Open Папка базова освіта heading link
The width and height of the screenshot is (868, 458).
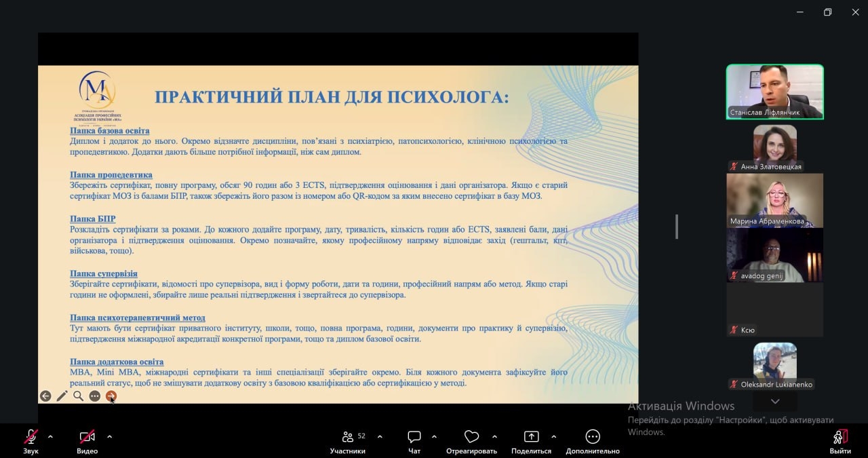coord(110,131)
